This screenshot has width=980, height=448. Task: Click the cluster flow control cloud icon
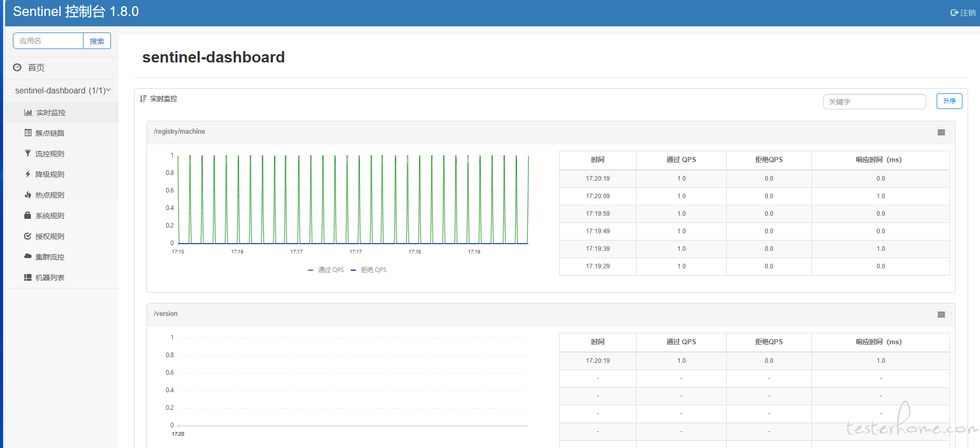click(x=28, y=256)
